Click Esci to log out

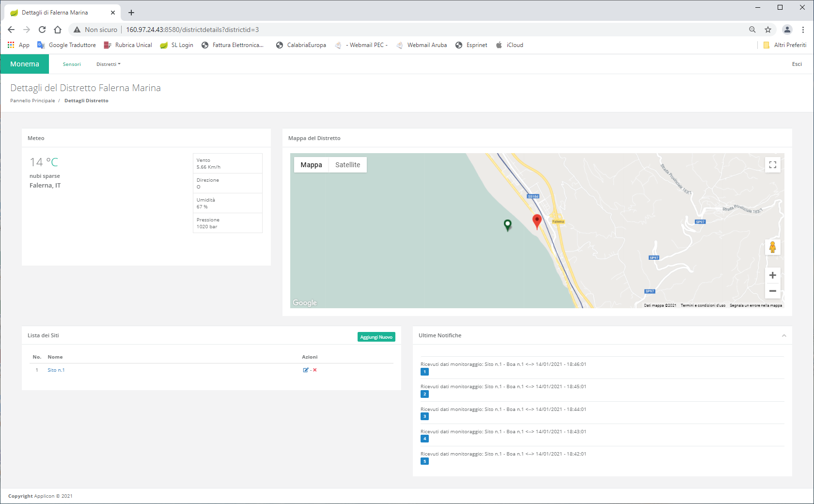click(797, 64)
